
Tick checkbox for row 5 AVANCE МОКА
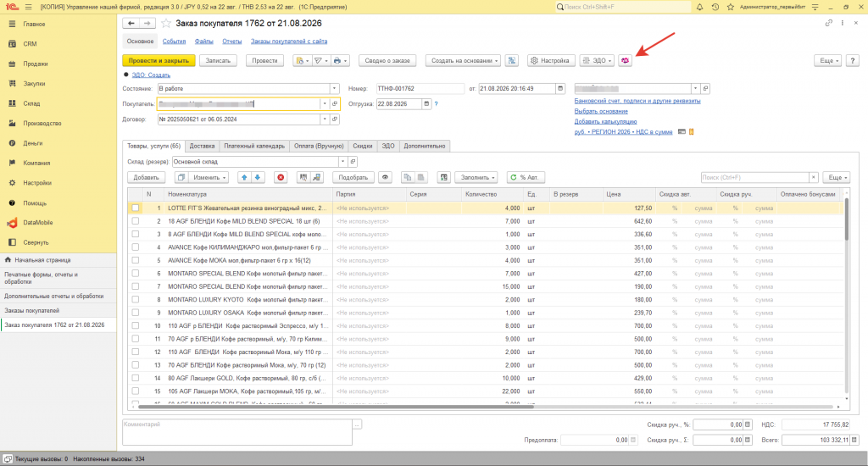[x=135, y=260]
